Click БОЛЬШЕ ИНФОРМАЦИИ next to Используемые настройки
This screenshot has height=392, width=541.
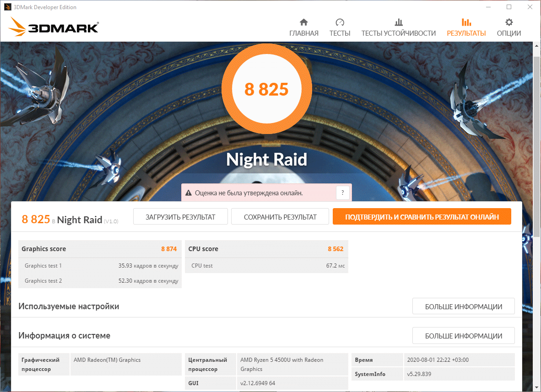pyautogui.click(x=463, y=306)
